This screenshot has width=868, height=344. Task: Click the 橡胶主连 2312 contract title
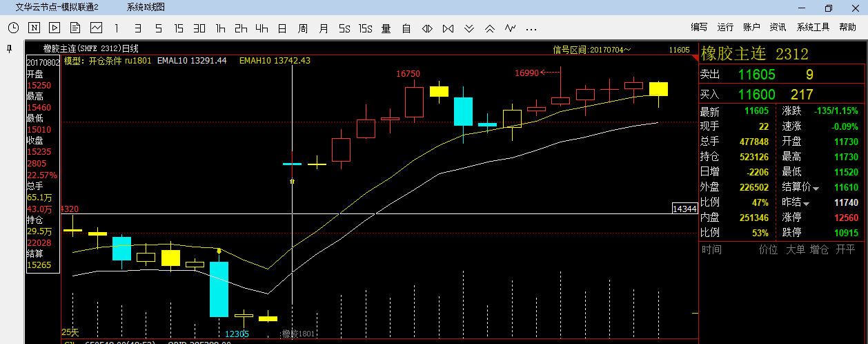click(754, 54)
